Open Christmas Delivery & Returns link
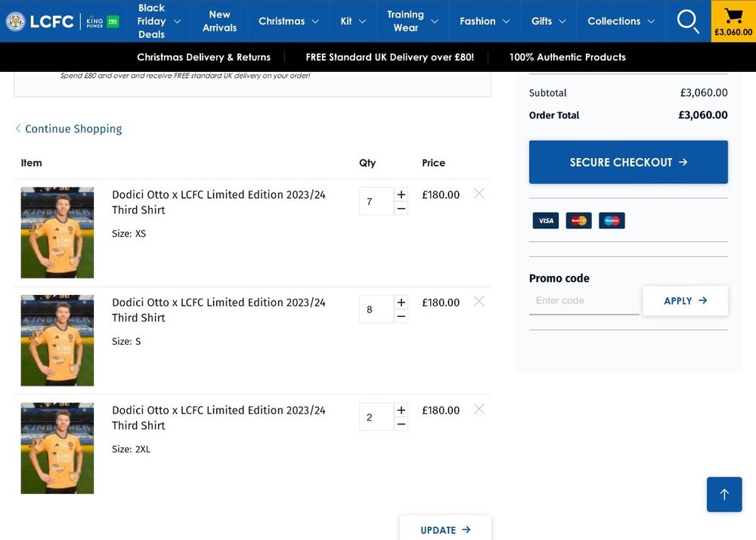Screen dimensions: 756x540 (203, 57)
